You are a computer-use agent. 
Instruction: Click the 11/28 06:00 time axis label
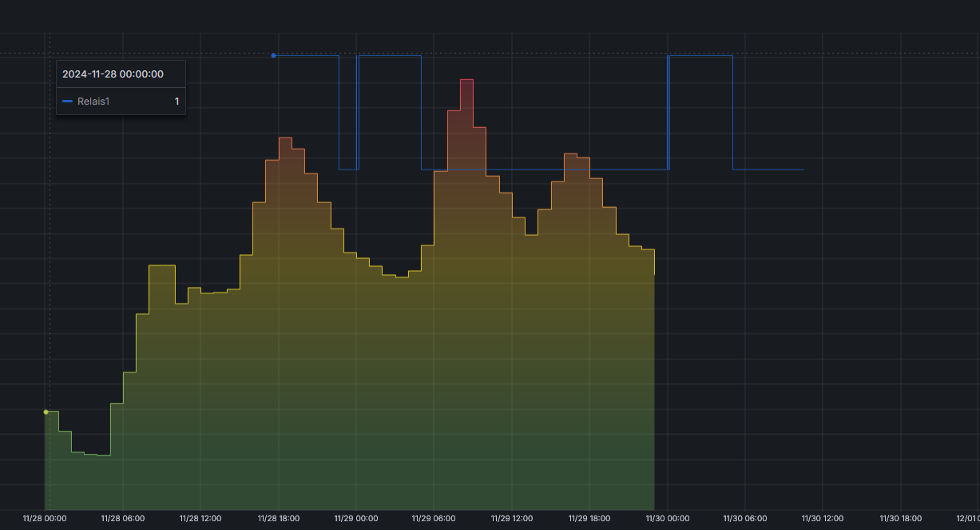click(x=123, y=519)
